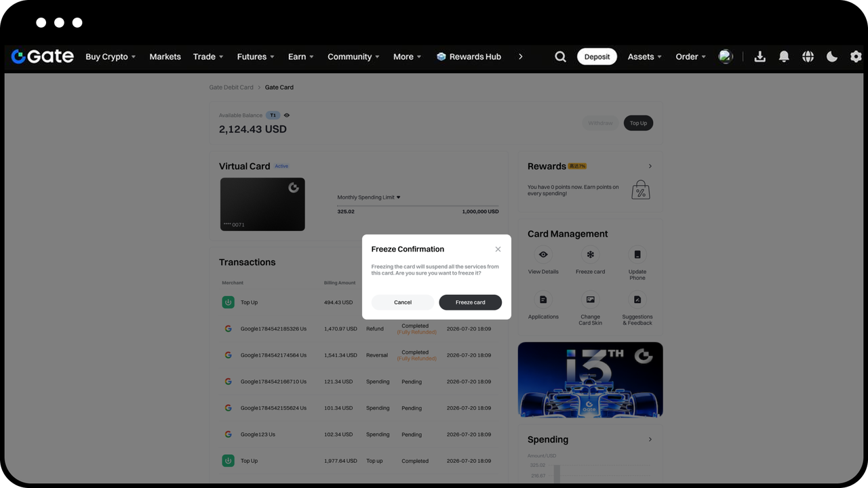
Task: Click the monthly spending limit progress bar
Action: tap(418, 205)
